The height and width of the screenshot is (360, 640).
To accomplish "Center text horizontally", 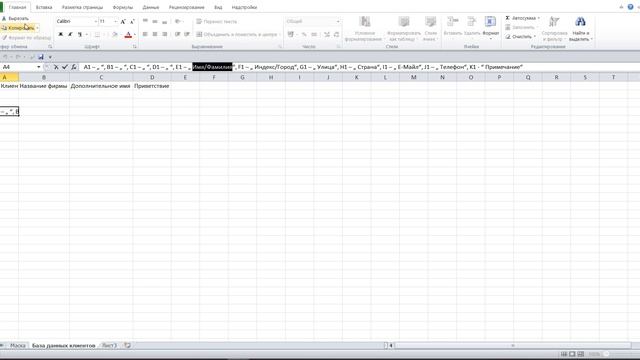I will (155, 34).
